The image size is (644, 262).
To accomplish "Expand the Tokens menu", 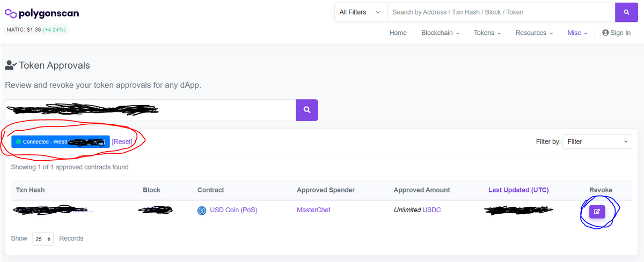I will (x=487, y=33).
